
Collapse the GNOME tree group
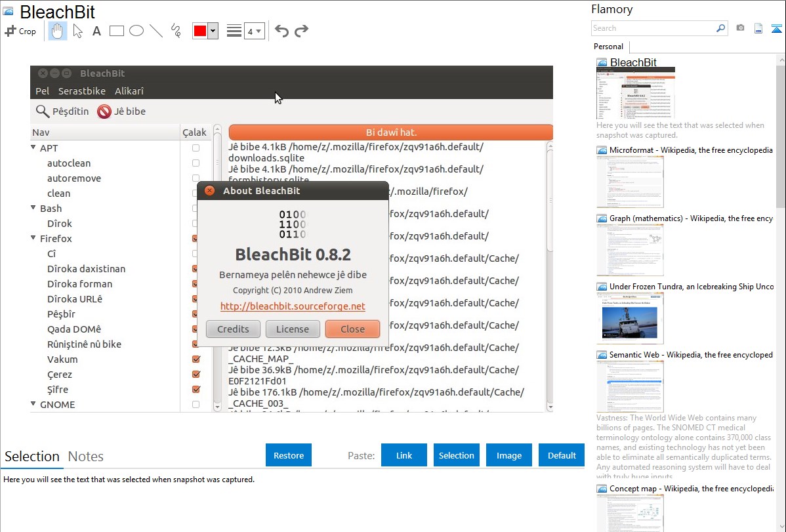pos(33,403)
